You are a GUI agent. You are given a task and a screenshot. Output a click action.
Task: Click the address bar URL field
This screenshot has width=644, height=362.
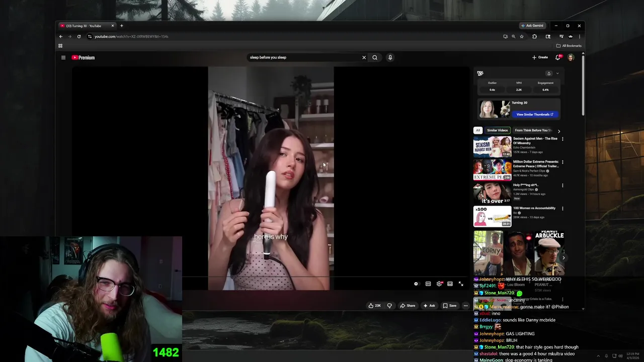(x=297, y=36)
